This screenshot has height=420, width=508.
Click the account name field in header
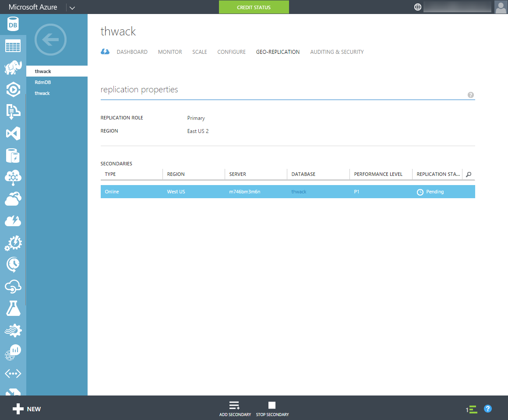(x=457, y=7)
